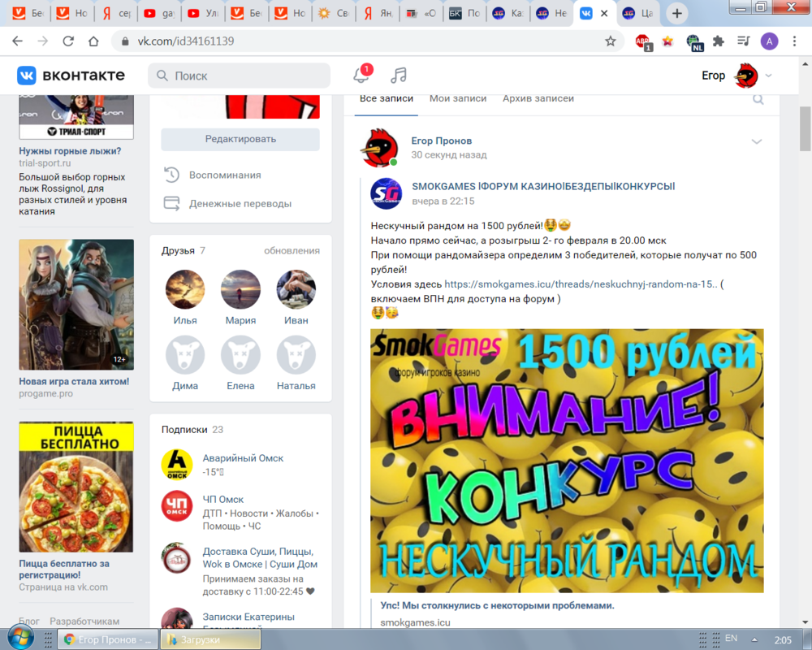
Task: Switch input language via EN indicator
Action: coord(732,638)
